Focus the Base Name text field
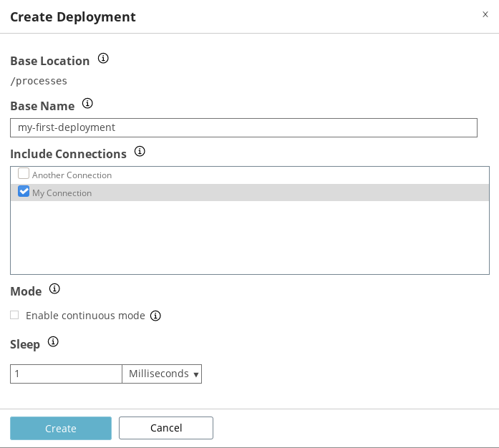The width and height of the screenshot is (499, 448). click(243, 127)
